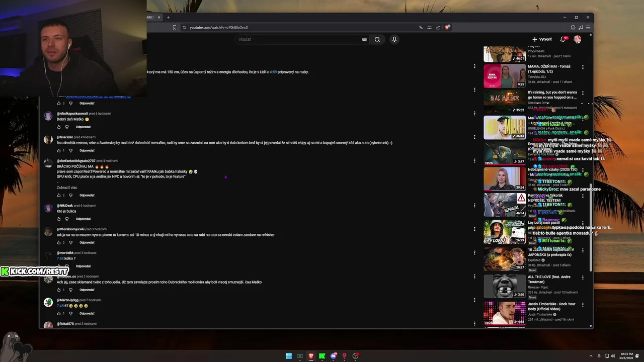Open the browser extensions puzzle icon

[573, 27]
